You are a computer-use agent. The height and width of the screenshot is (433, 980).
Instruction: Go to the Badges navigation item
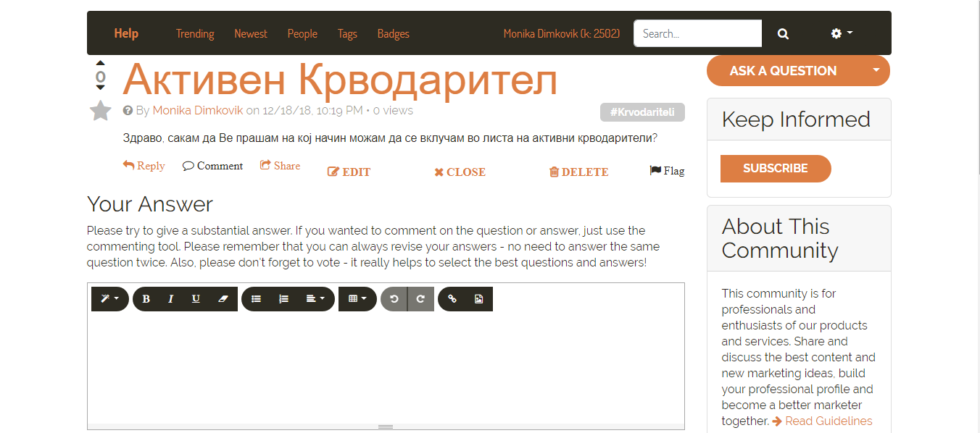(393, 33)
